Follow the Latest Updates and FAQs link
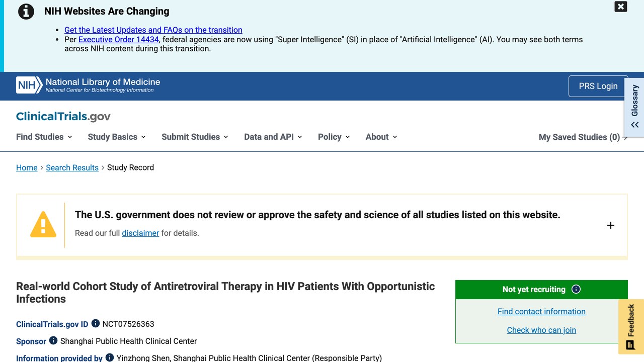 pos(153,30)
